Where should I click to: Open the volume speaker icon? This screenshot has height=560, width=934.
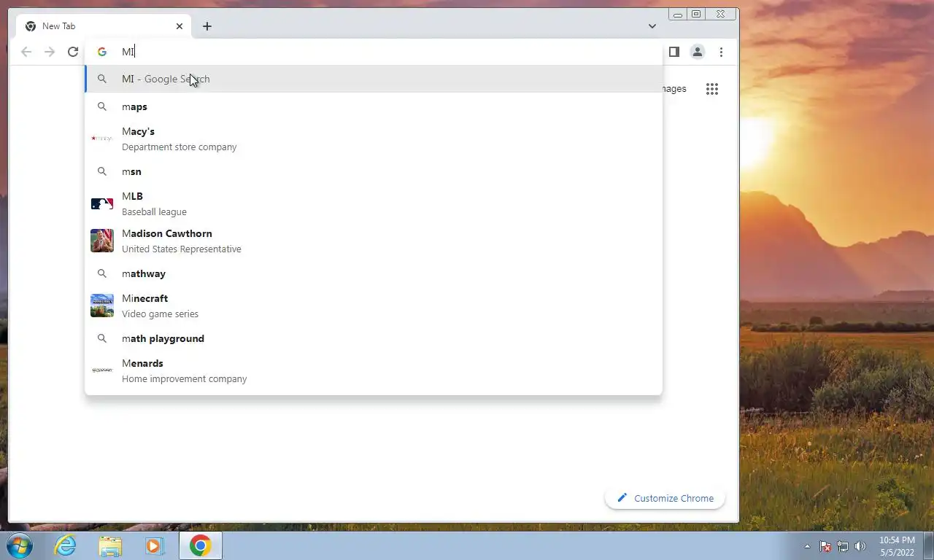click(860, 546)
